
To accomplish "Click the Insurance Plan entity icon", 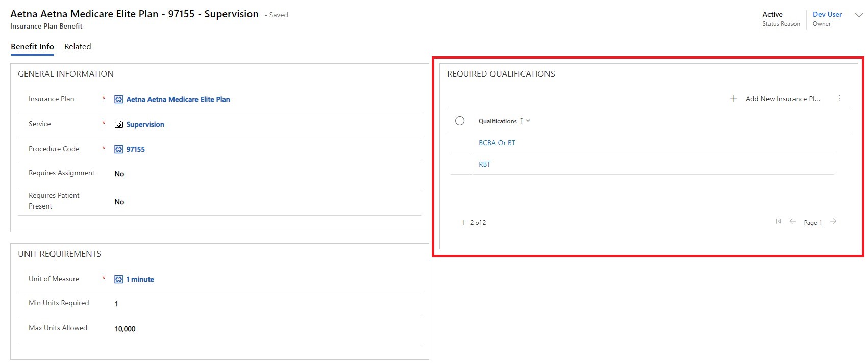I will 118,99.
